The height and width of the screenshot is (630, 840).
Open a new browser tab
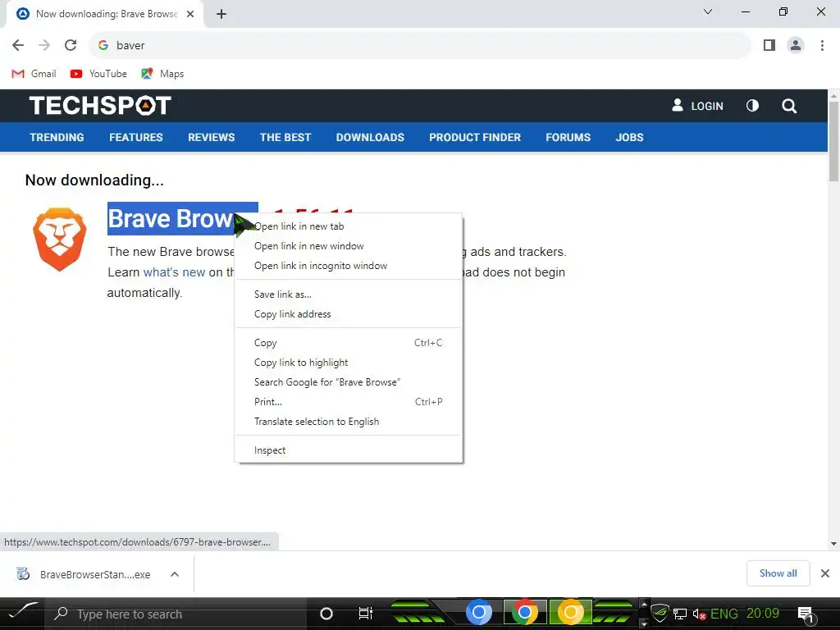tap(221, 14)
